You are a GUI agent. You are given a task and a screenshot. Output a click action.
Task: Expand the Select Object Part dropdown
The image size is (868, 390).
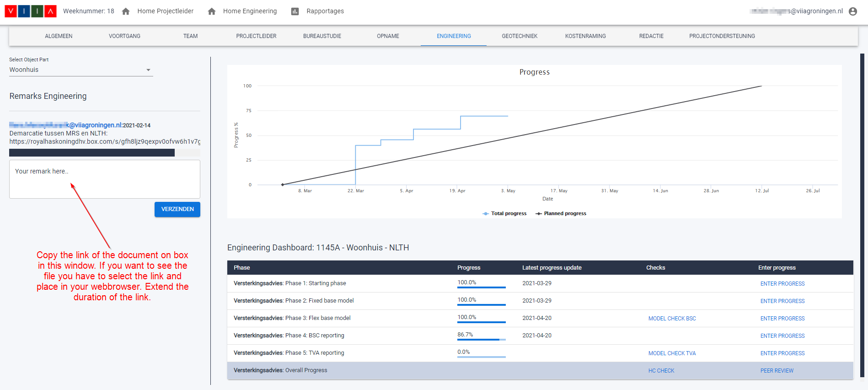(81, 70)
